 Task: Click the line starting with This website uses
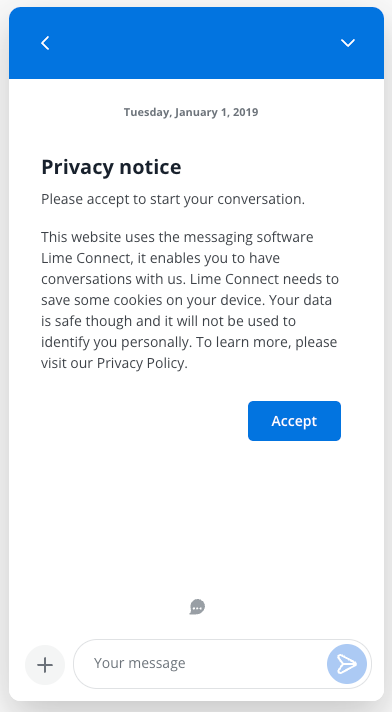click(x=177, y=237)
